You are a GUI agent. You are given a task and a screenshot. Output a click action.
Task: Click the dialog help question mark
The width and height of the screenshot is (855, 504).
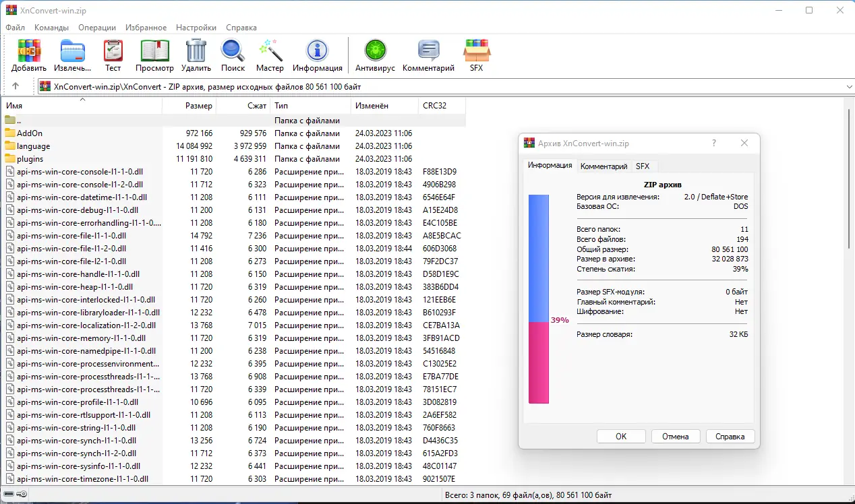click(x=714, y=143)
